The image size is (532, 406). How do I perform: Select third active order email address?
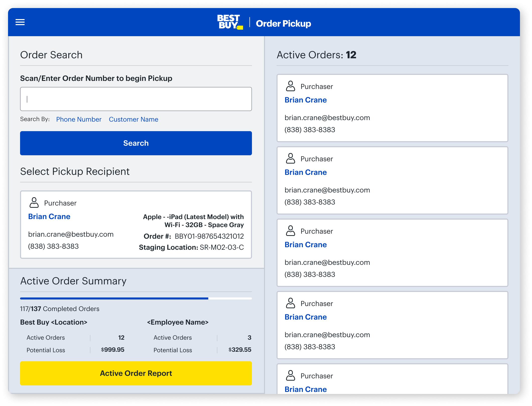coord(327,262)
